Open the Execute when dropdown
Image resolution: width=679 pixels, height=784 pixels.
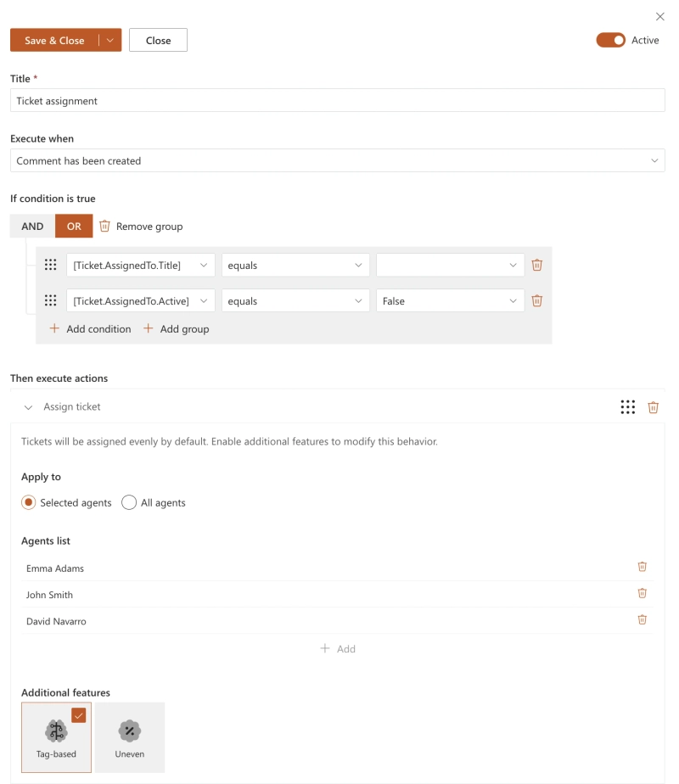pyautogui.click(x=338, y=160)
